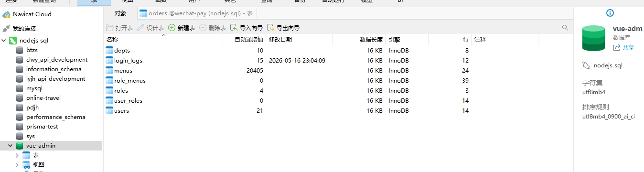
Task: Click the nodejs sql label in right panel
Action: (x=608, y=65)
